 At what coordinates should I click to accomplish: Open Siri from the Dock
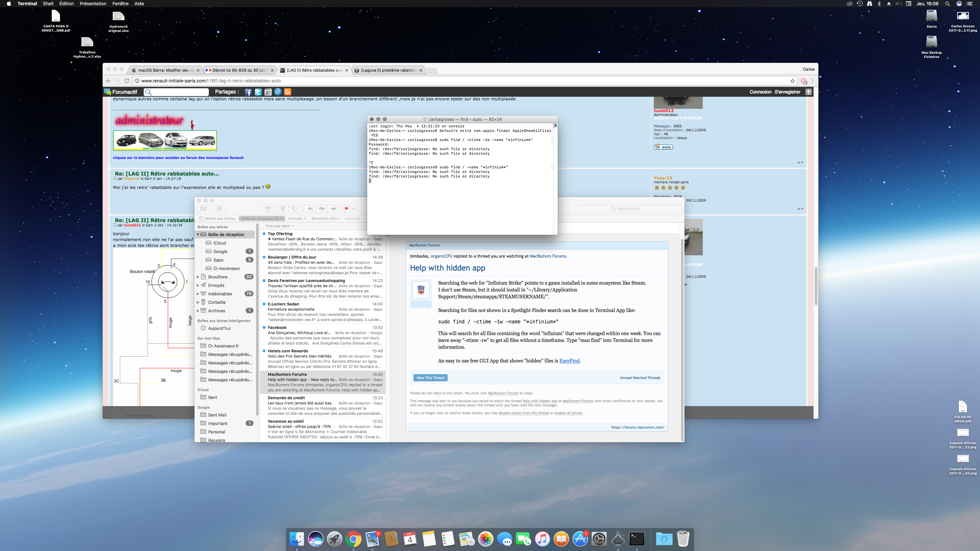pos(315,539)
